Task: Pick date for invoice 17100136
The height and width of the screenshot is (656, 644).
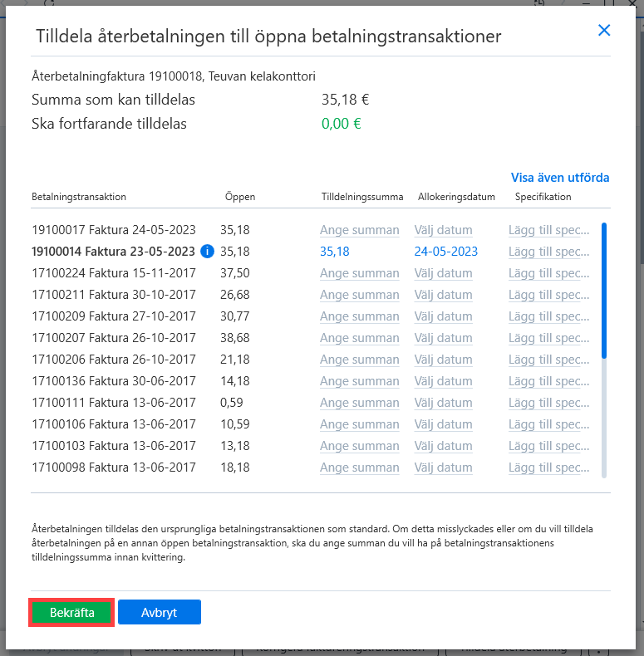Action: tap(443, 381)
